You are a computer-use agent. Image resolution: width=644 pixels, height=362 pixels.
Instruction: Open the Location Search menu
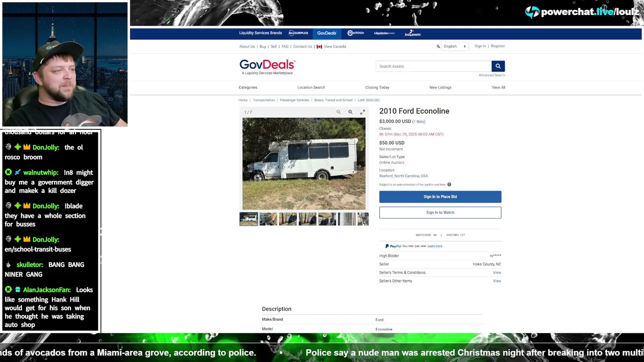[311, 87]
